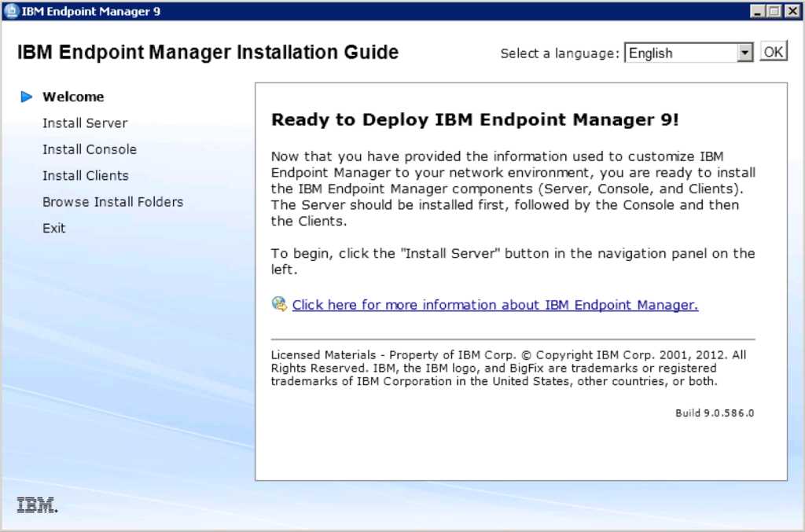The height and width of the screenshot is (532, 805).
Task: Maximize the installer window
Action: click(774, 11)
